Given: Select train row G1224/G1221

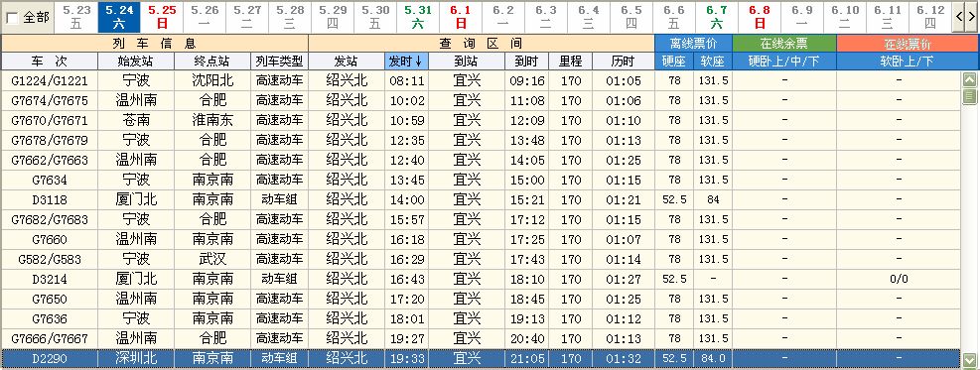Looking at the screenshot, I should [x=481, y=80].
